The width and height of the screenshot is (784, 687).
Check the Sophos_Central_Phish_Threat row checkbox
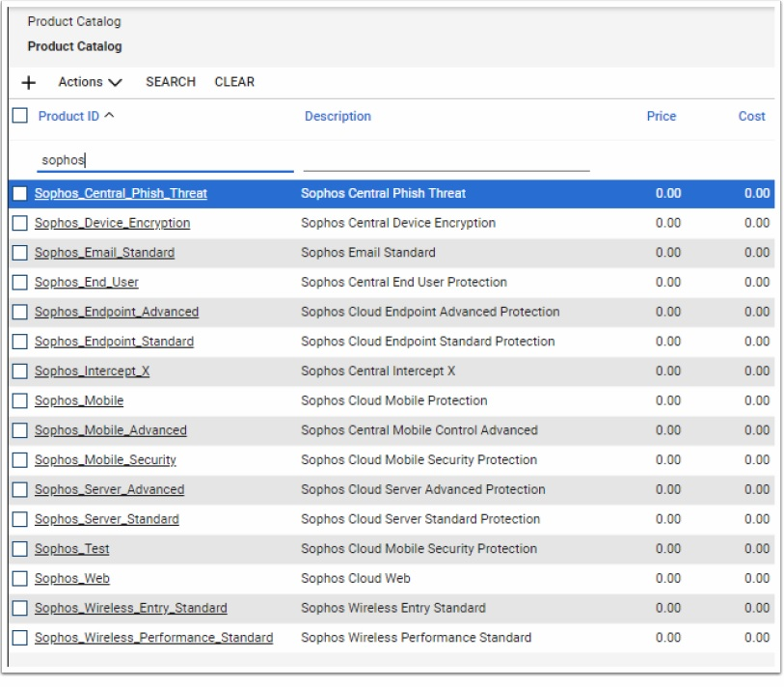pyautogui.click(x=20, y=193)
